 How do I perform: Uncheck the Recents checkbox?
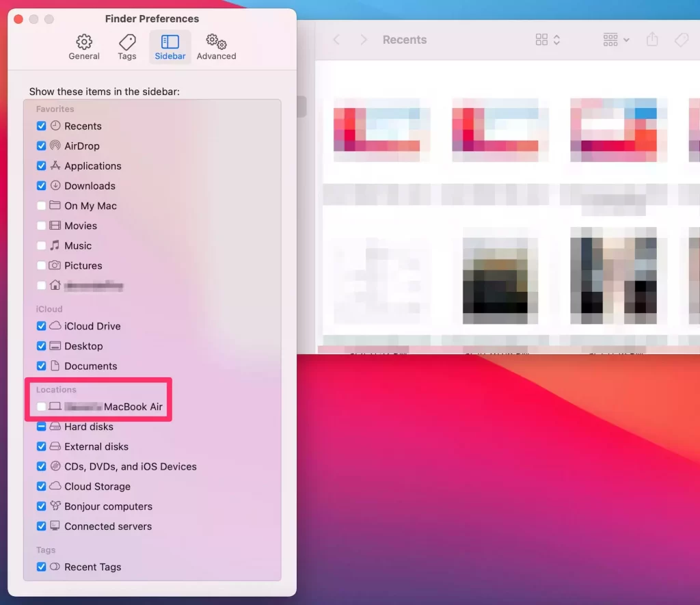point(41,126)
